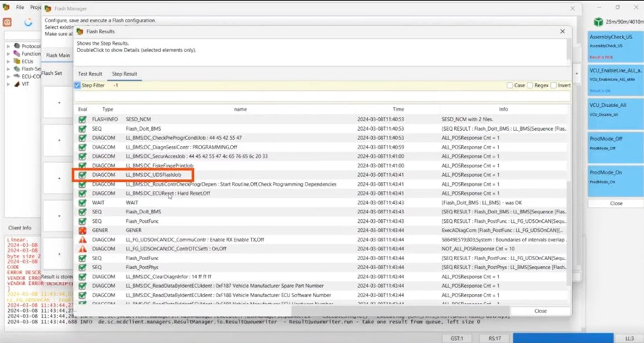Expand the Protocol tree node
Image resolution: width=644 pixels, height=343 pixels.
(x=8, y=46)
